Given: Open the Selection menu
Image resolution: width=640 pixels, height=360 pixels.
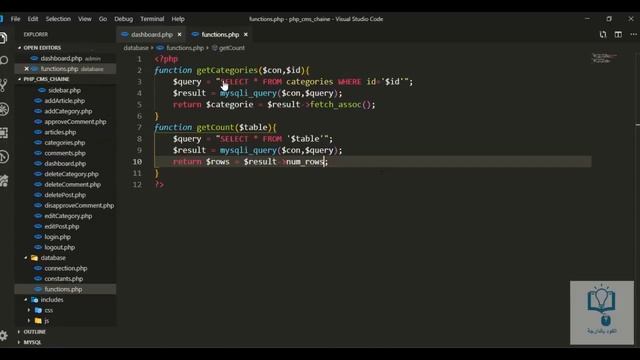Looking at the screenshot, I should (x=58, y=19).
